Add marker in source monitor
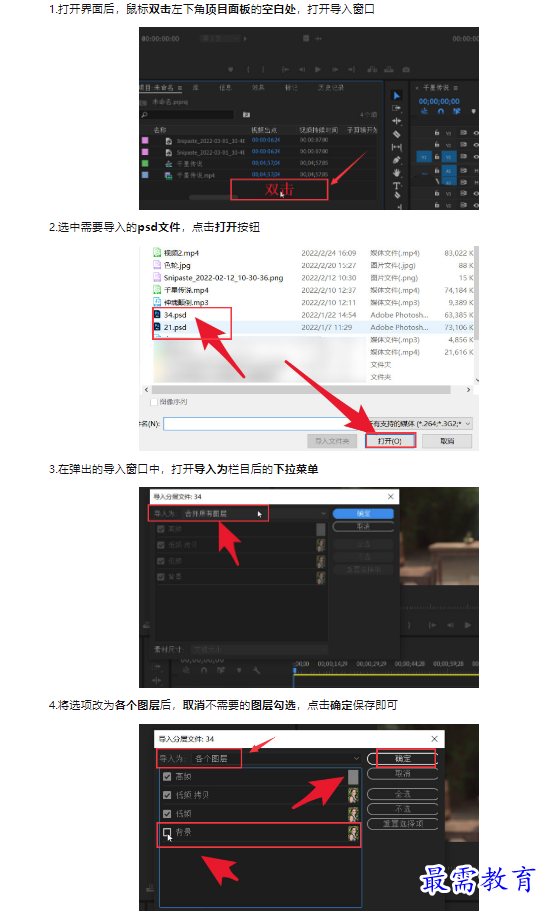 coord(231,69)
